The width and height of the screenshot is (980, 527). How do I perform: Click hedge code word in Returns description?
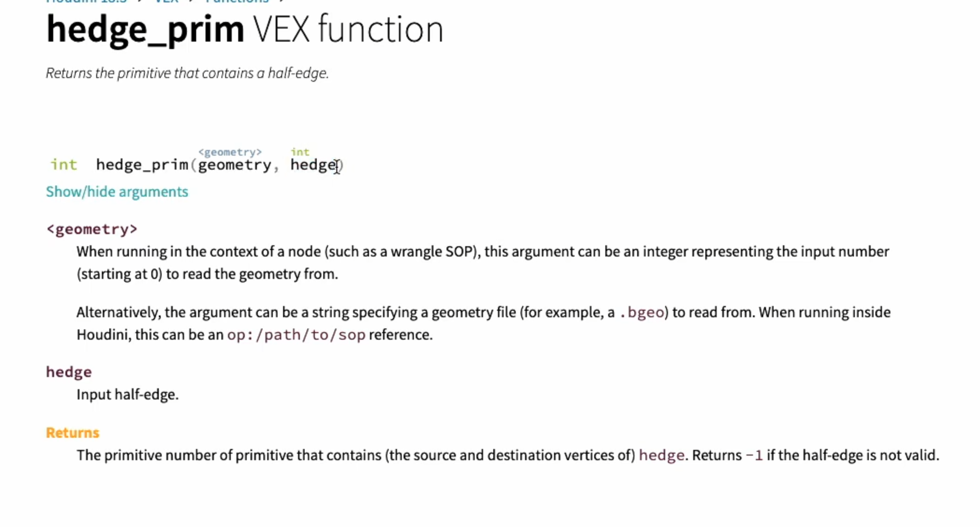661,456
